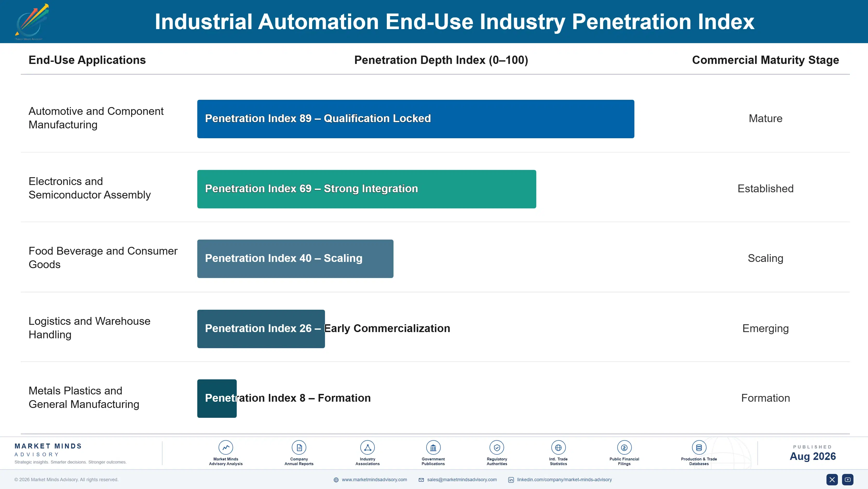This screenshot has height=489, width=868.
Task: Select Penetration Depth Index (0–100) header
Action: (441, 60)
